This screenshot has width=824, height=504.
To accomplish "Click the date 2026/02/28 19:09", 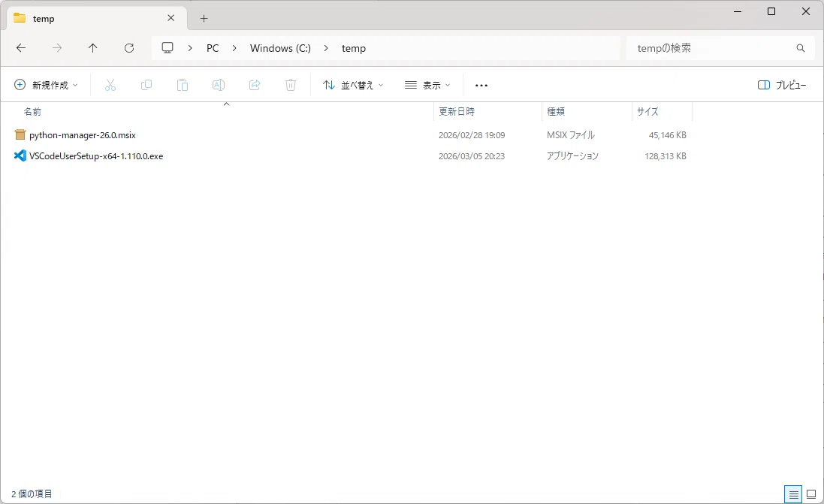I will coord(472,135).
